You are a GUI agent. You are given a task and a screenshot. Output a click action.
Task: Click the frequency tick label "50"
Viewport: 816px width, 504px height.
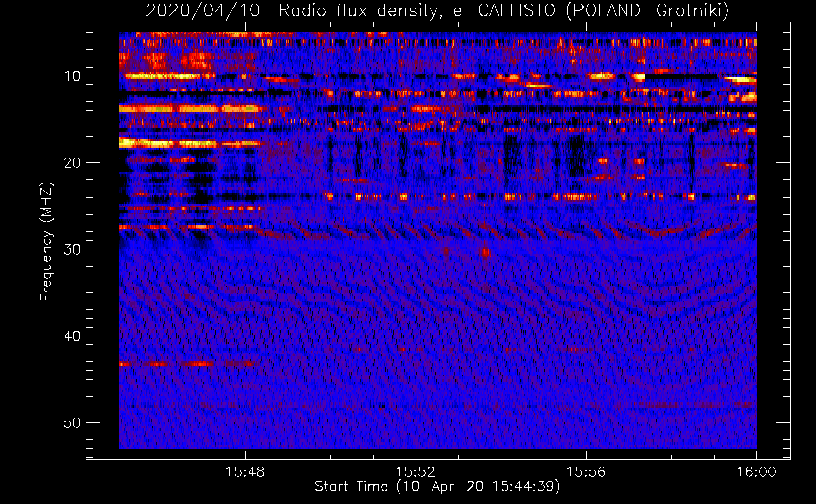pyautogui.click(x=72, y=423)
